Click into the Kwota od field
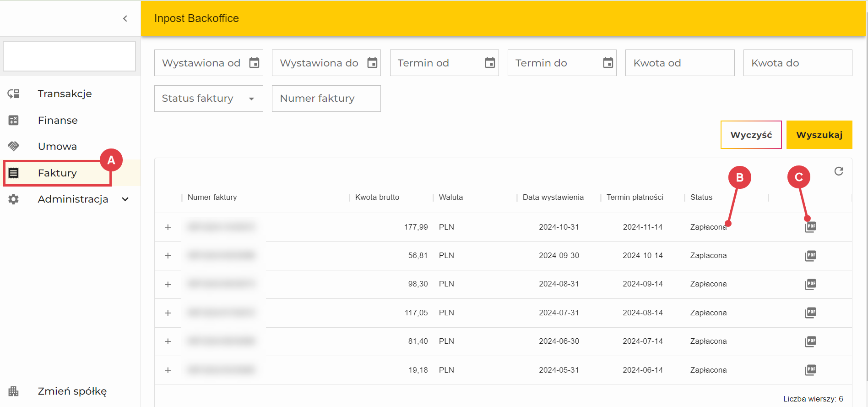The image size is (868, 407). pyautogui.click(x=680, y=63)
